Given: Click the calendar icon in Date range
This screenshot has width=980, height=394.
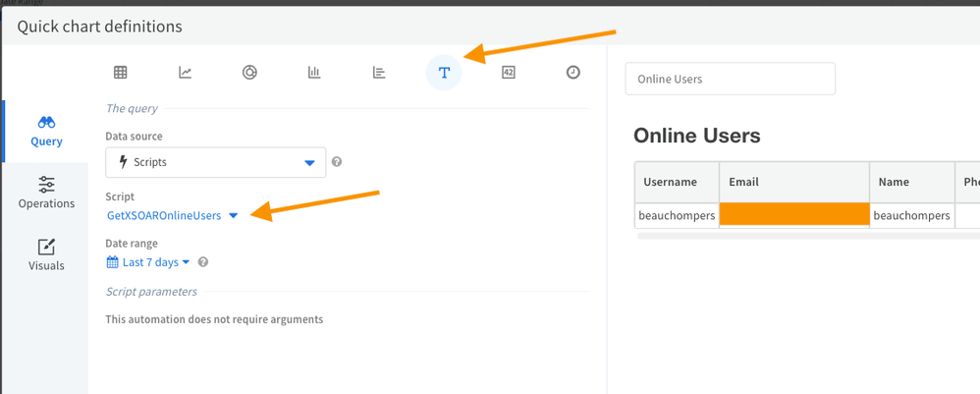Looking at the screenshot, I should click(113, 262).
